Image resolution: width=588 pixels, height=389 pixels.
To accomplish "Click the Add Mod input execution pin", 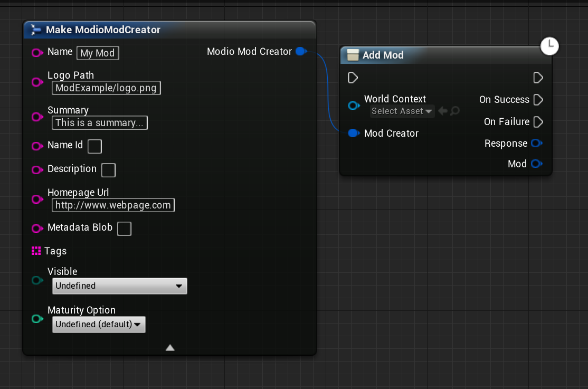I will click(x=353, y=78).
